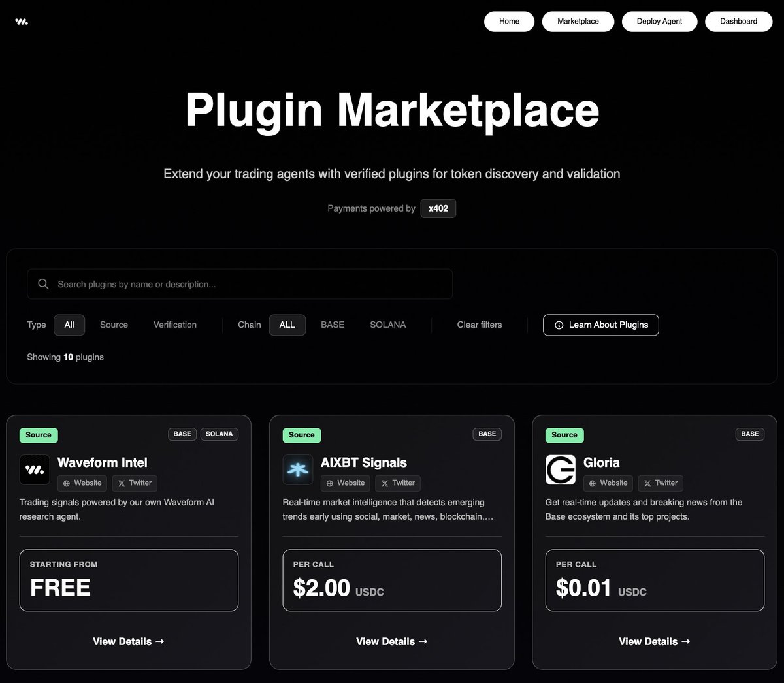Viewport: 784px width, 683px height.
Task: Open Gloria Twitter link
Action: tap(661, 483)
